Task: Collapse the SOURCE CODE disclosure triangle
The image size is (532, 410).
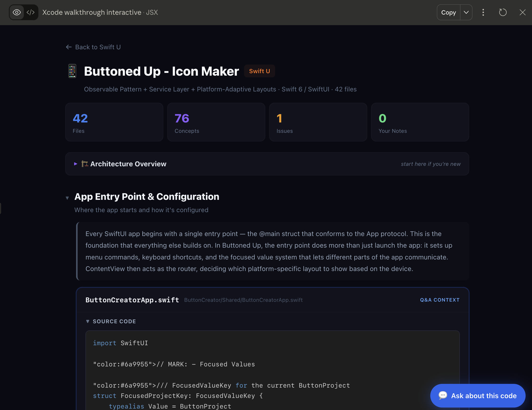Action: point(88,321)
